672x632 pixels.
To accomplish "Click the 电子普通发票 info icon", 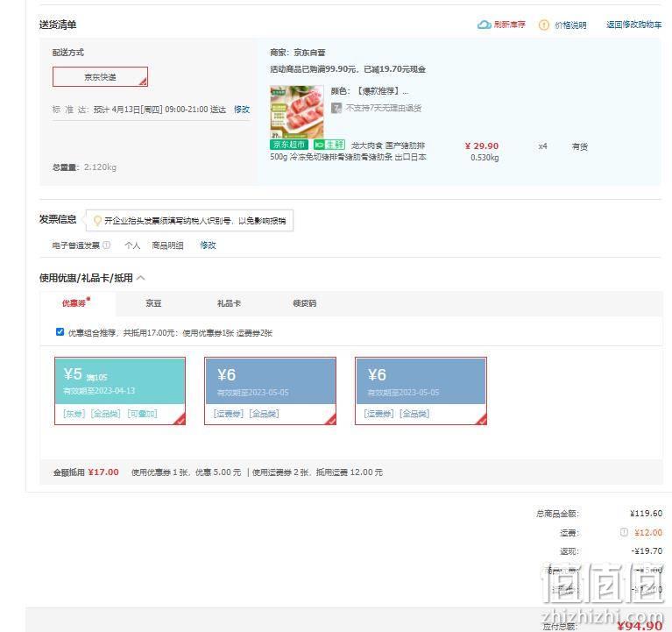I will pyautogui.click(x=106, y=245).
